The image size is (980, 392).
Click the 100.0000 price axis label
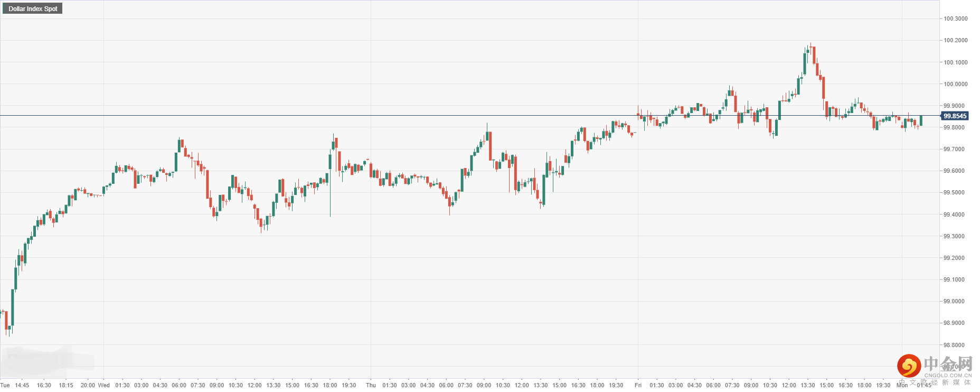pyautogui.click(x=955, y=84)
